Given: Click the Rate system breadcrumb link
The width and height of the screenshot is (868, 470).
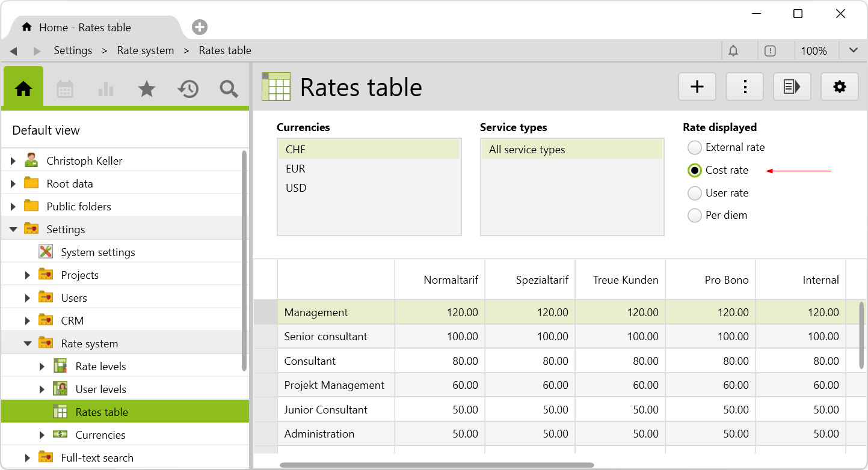Looking at the screenshot, I should (x=145, y=50).
